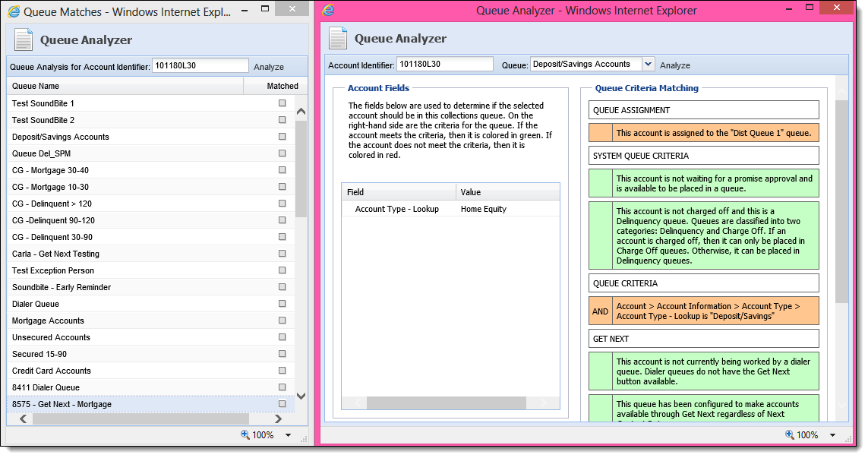Toggle Matched checkbox for Queue Del_SPM
This screenshot has height=458, width=868.
[282, 153]
